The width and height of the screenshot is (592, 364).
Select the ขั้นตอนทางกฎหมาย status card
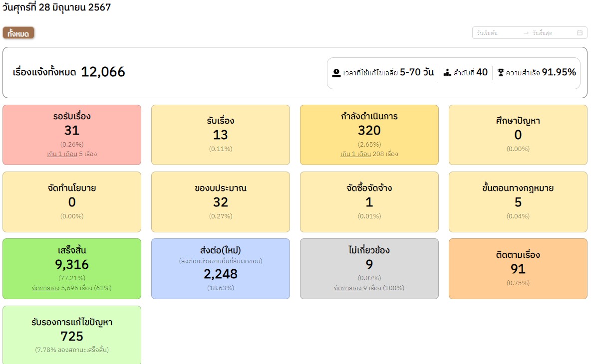[518, 201]
